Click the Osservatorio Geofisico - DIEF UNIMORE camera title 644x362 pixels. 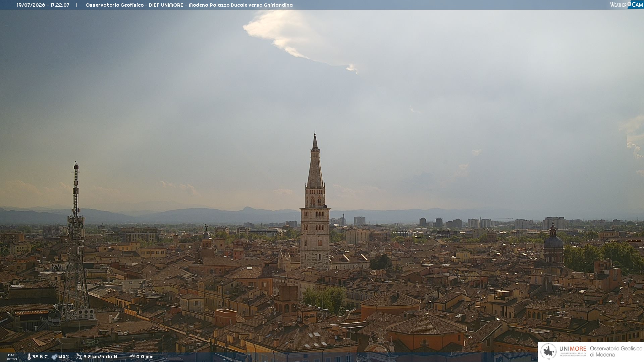coord(189,5)
